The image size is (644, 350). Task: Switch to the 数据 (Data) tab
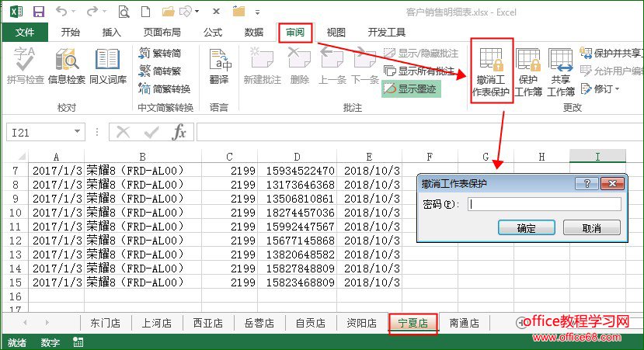pyautogui.click(x=253, y=33)
